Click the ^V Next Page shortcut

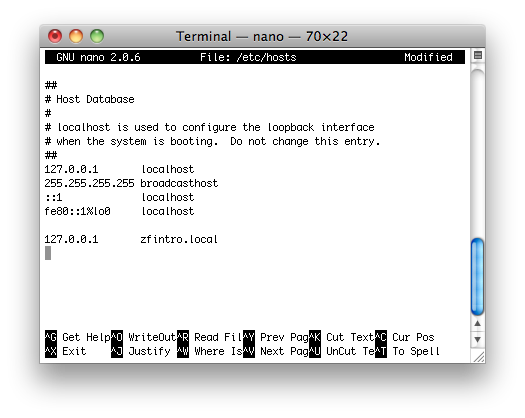coord(276,351)
